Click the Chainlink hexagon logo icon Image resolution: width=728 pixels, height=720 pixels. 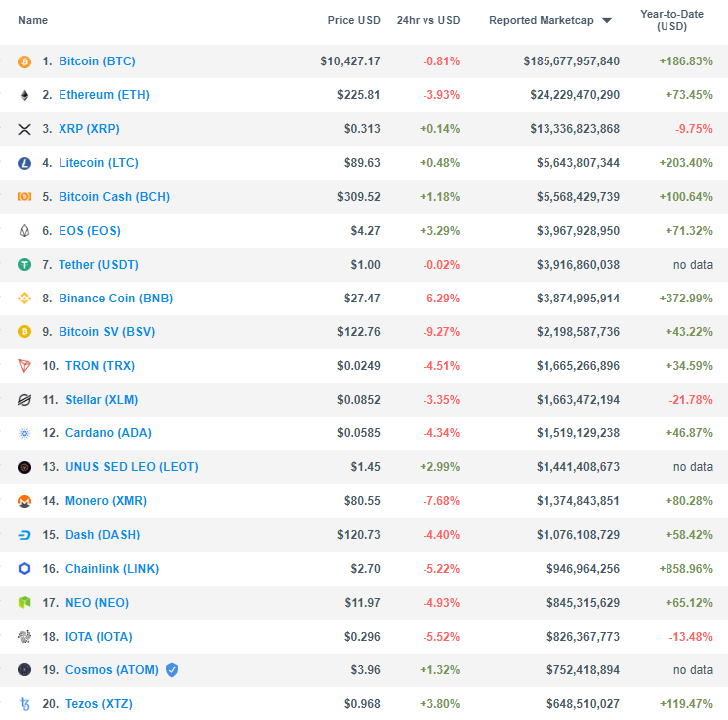coord(24,569)
